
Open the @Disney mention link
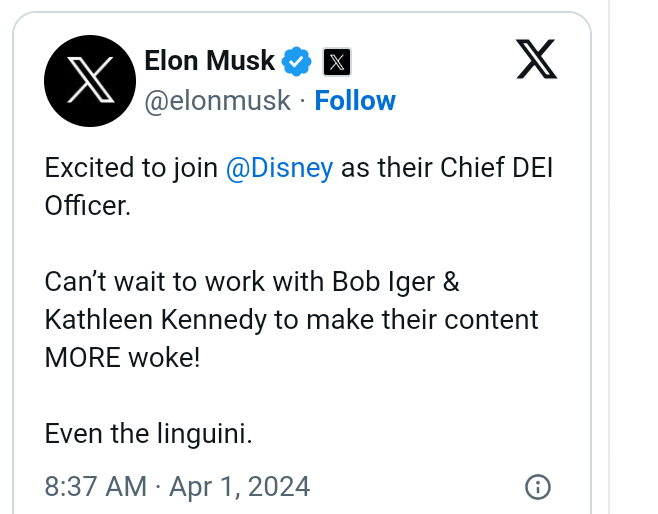(x=279, y=167)
